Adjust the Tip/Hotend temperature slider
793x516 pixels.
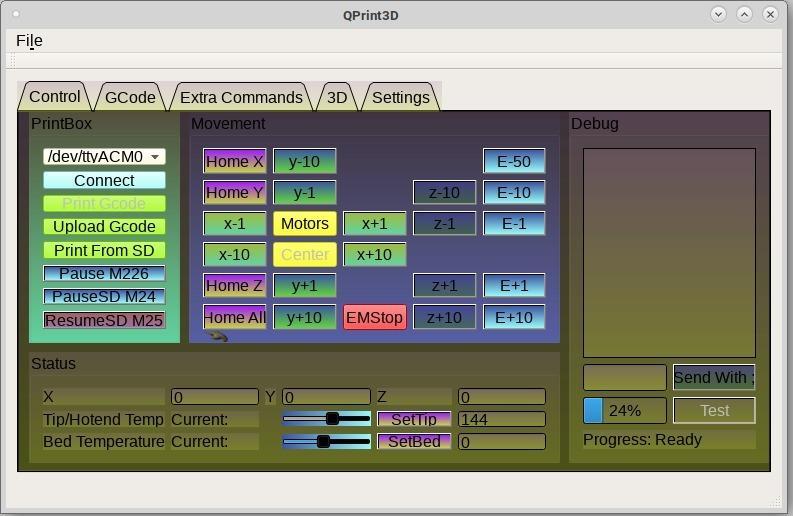click(332, 419)
